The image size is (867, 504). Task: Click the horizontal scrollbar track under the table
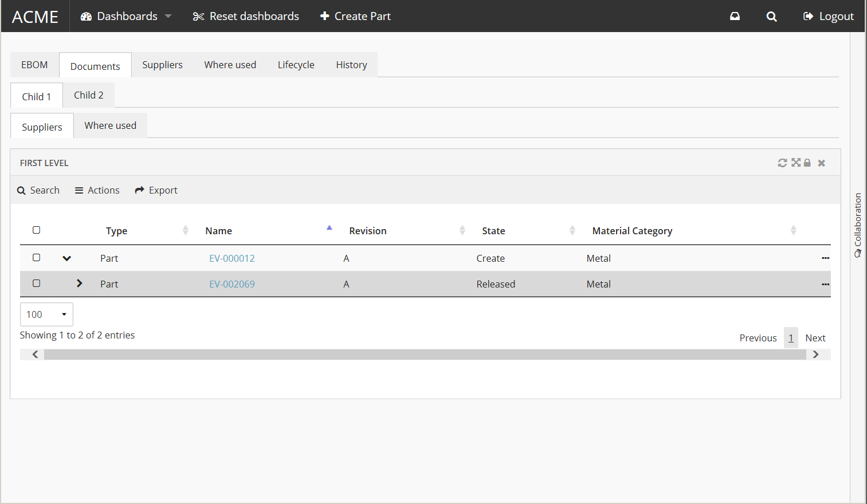pos(425,355)
